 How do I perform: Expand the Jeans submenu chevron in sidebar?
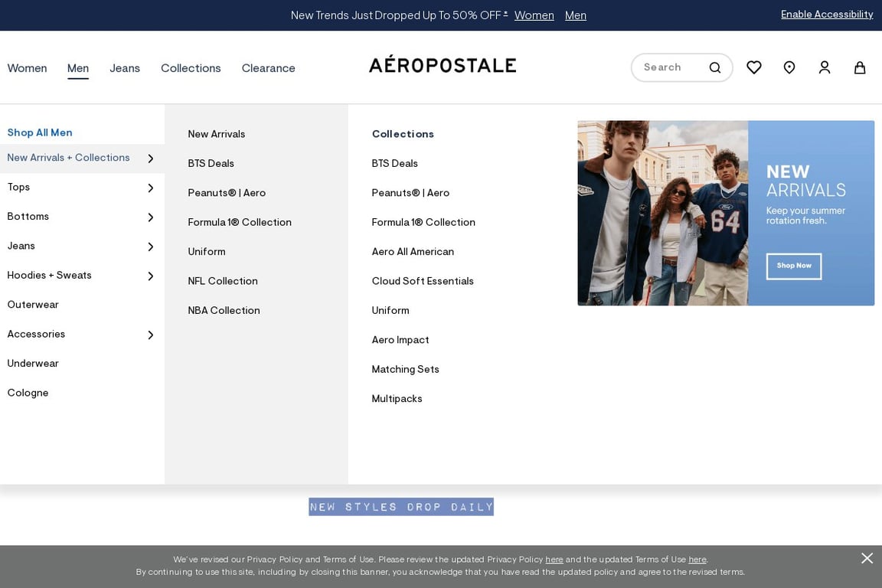pyautogui.click(x=150, y=247)
